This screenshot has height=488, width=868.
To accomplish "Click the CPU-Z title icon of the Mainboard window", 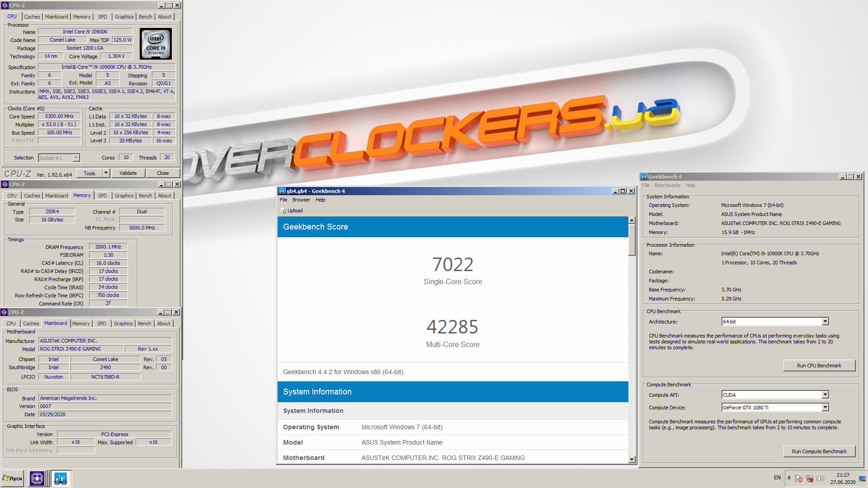I will click(x=4, y=312).
